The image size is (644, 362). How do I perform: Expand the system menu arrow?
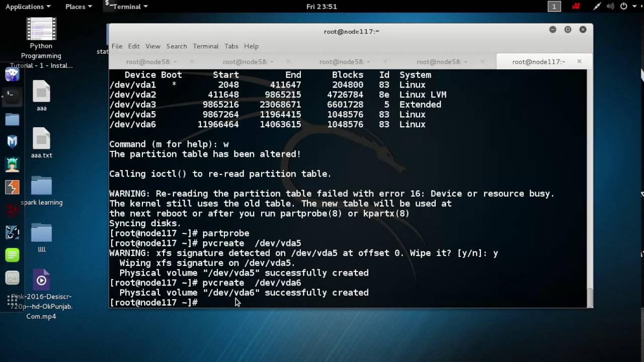tap(633, 7)
